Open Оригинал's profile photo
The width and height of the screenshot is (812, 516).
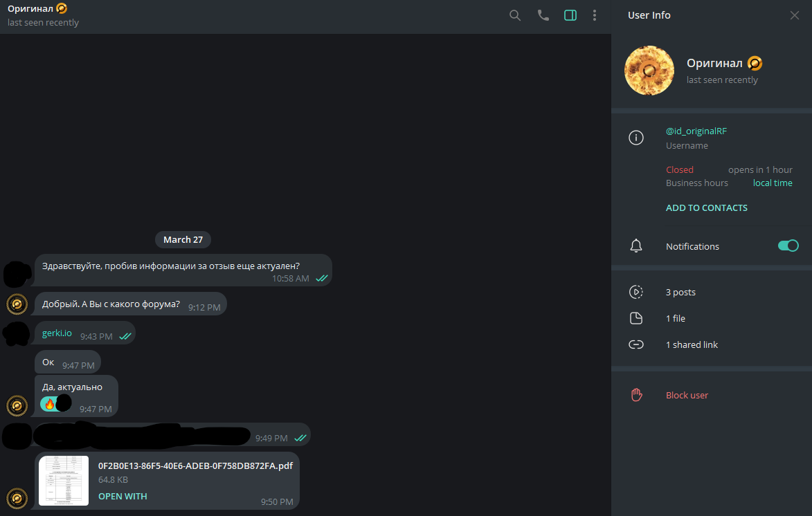click(x=649, y=71)
